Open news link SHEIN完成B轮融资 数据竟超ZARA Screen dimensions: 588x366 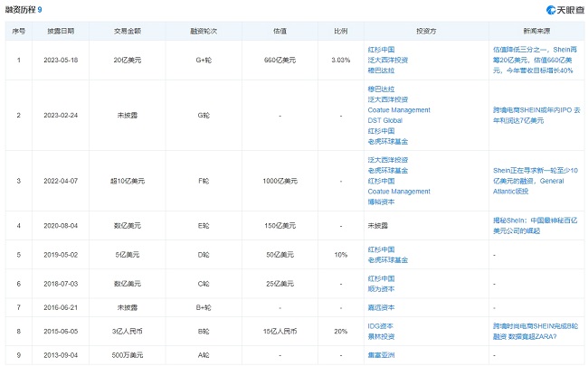point(536,332)
